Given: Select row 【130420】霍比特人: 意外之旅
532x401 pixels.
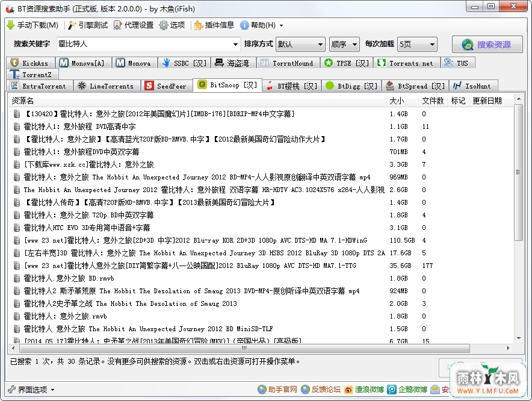Looking at the screenshot, I should tap(261, 114).
